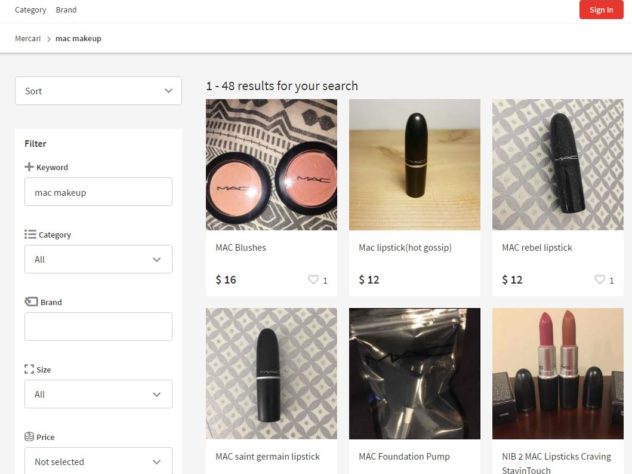Viewport: 632px width, 474px height.
Task: Open the MAC Blushes product photo
Action: (271, 165)
